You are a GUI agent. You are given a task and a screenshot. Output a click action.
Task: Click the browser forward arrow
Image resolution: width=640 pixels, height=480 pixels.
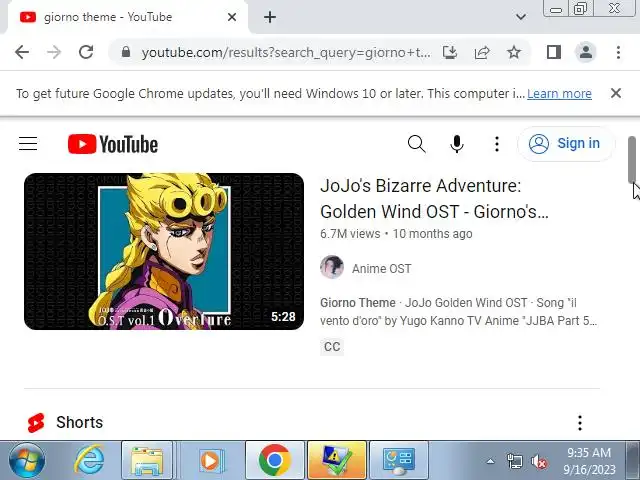click(x=54, y=52)
